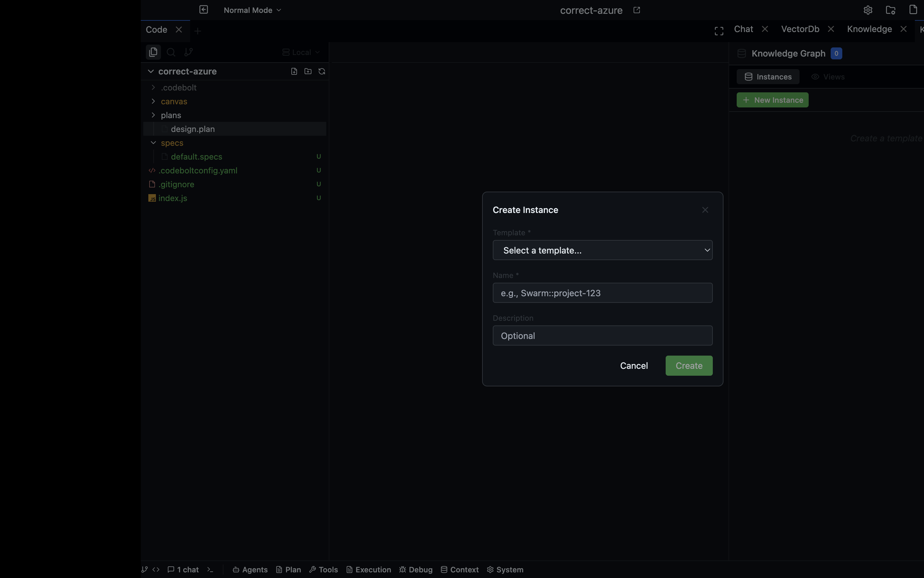Open index.js in the file tree
Image resolution: width=924 pixels, height=578 pixels.
(x=173, y=198)
